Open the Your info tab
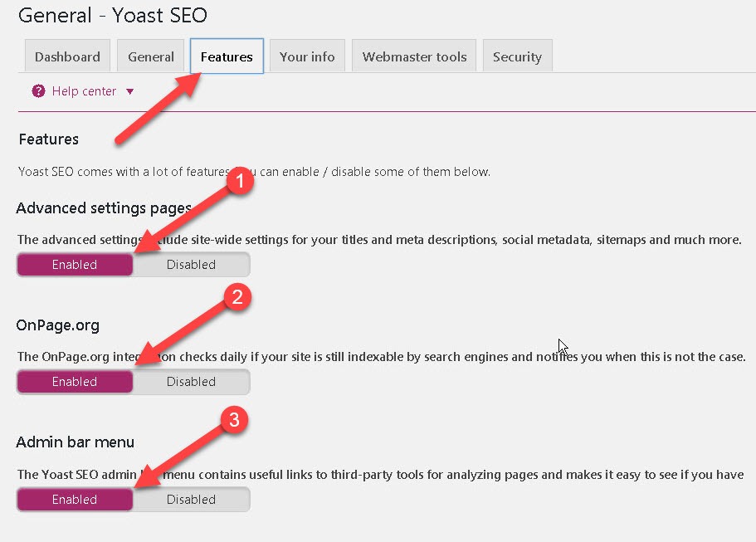Screen dimensions: 756x542 tap(307, 56)
